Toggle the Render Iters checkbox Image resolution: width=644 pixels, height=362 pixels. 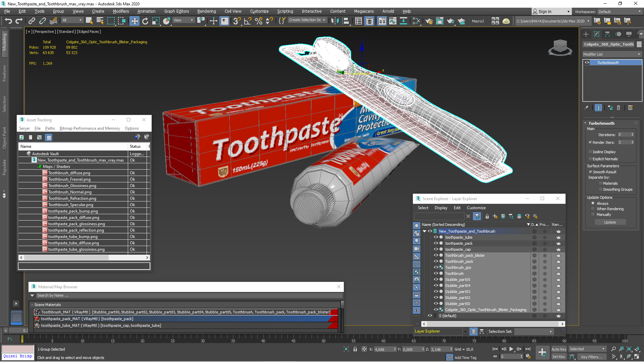pyautogui.click(x=590, y=142)
